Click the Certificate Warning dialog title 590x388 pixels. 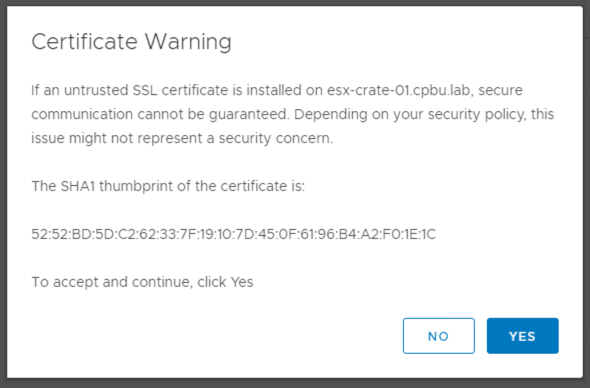pyautogui.click(x=131, y=41)
